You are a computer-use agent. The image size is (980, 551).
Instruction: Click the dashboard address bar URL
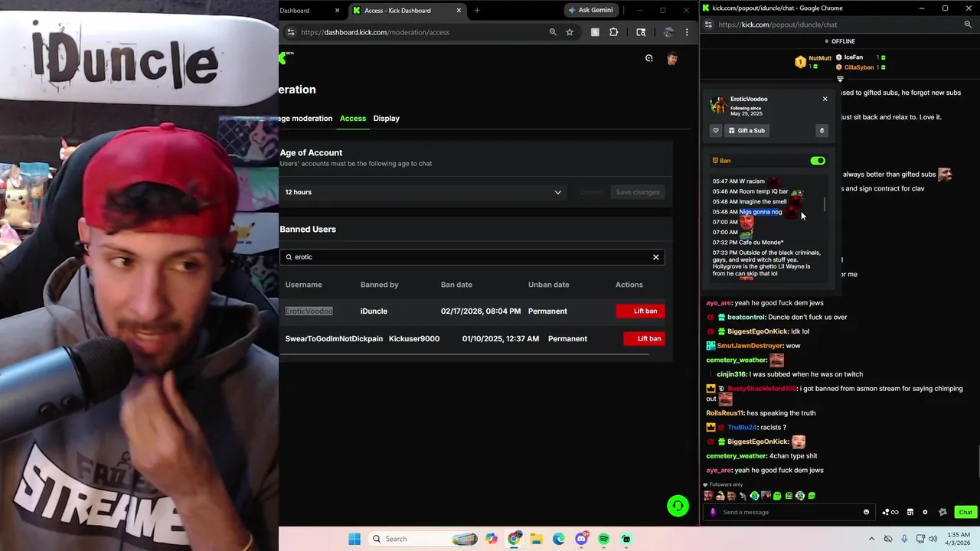[375, 32]
